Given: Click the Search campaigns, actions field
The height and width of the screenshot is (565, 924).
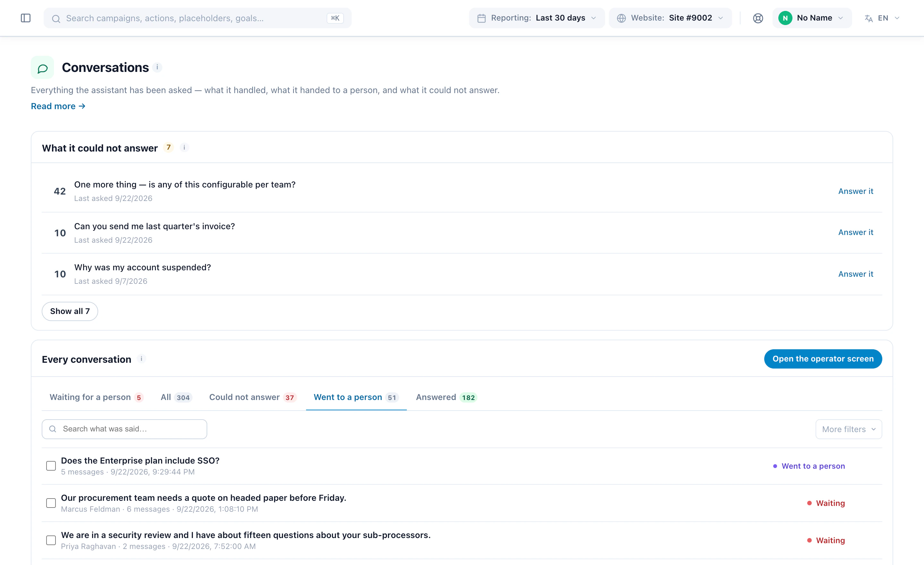Looking at the screenshot, I should pos(198,18).
